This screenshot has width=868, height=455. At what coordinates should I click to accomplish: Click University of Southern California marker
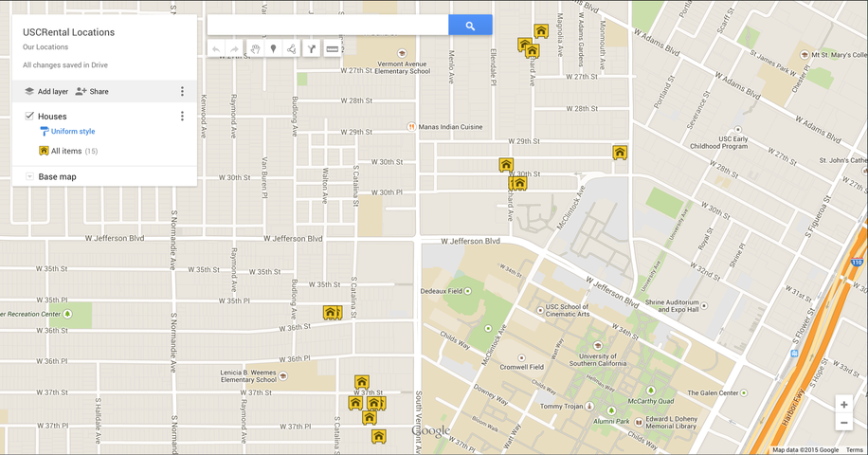coord(597,346)
